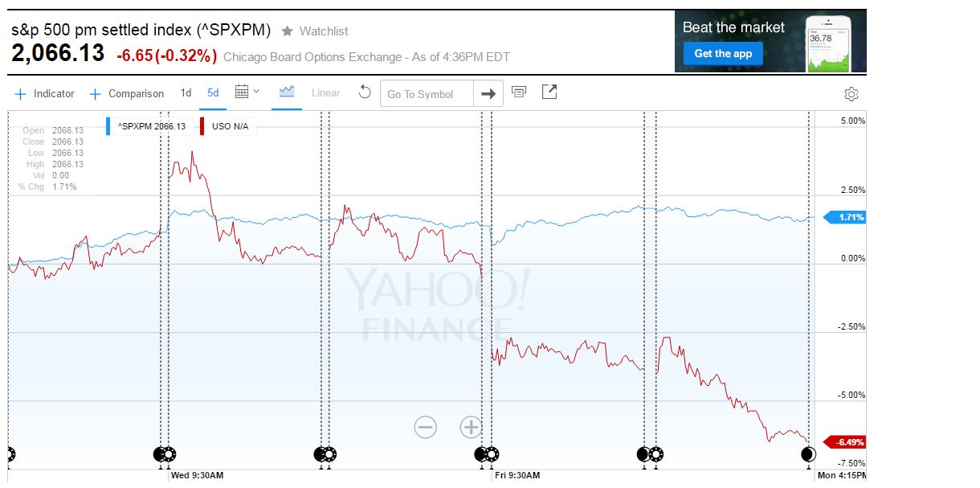This screenshot has height=488, width=980.
Task: Click the reset chart arrow icon
Action: point(365,92)
